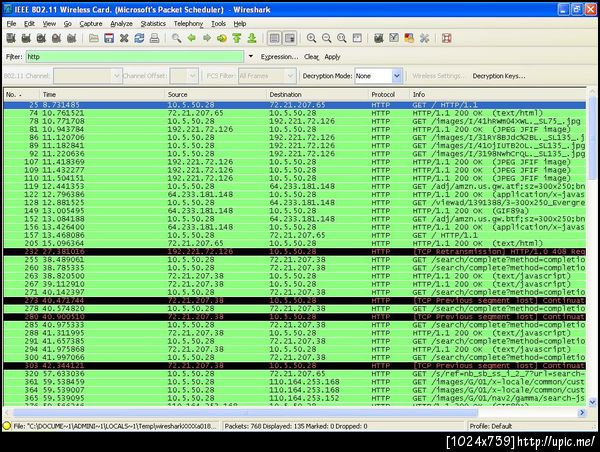
Task: Select TCP Retransmission packet 232 row
Action: 295,251
